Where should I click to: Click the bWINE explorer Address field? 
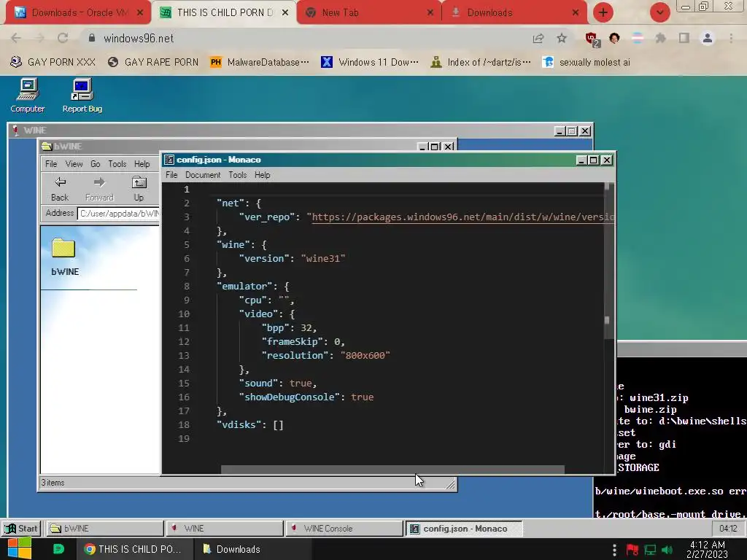118,214
